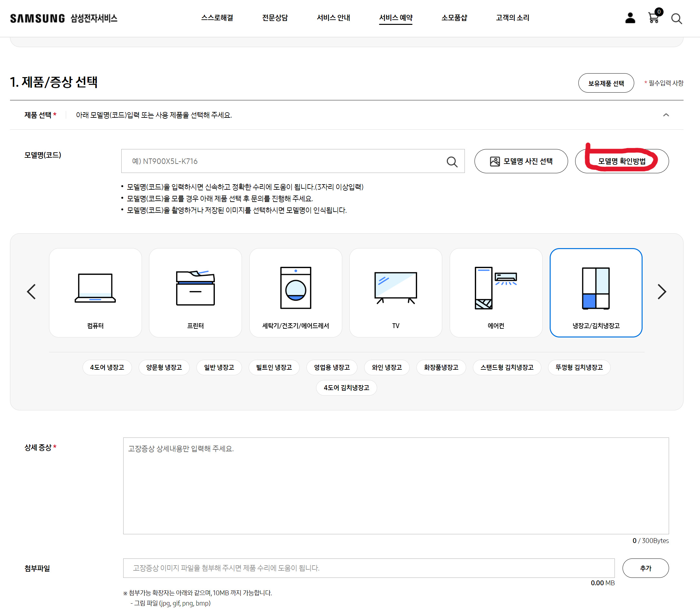Open the 서비스 예약 menu

396,18
